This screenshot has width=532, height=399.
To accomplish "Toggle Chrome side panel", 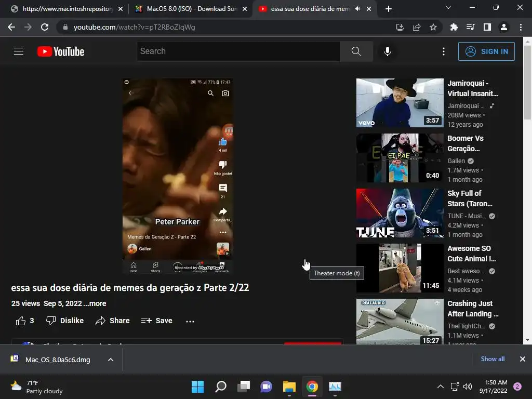I will click(487, 27).
